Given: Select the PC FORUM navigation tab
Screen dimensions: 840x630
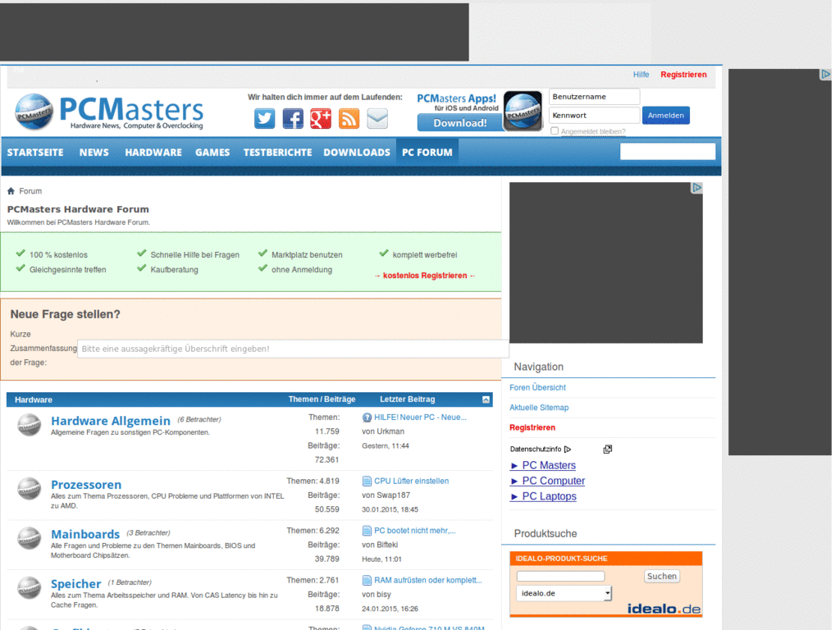Looking at the screenshot, I should coord(427,152).
